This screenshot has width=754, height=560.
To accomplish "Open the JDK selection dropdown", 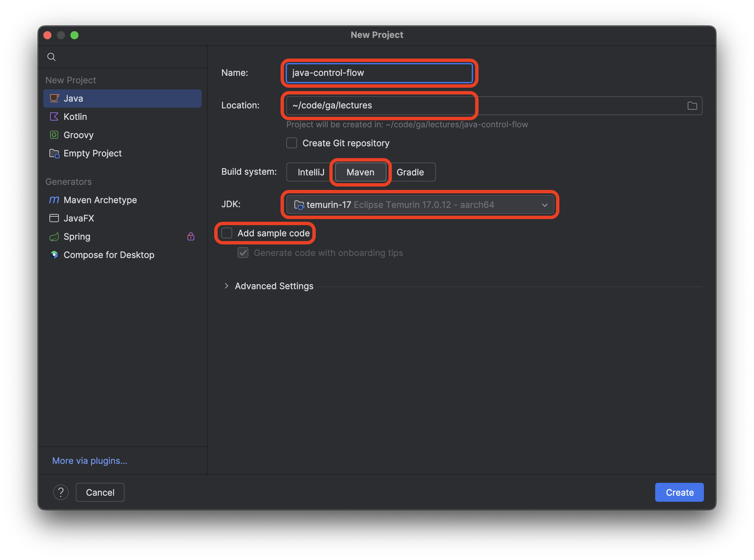I will (544, 205).
